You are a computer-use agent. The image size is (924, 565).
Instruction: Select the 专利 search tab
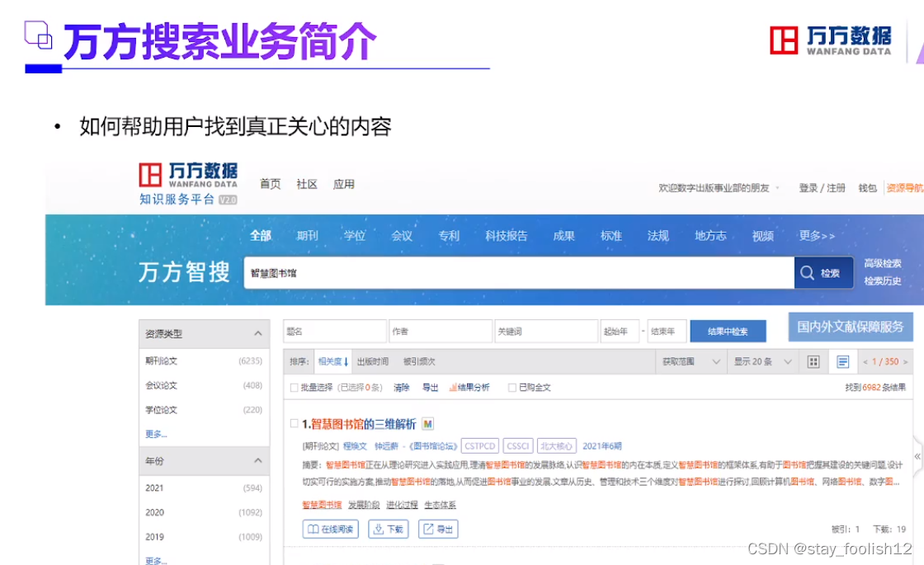449,236
